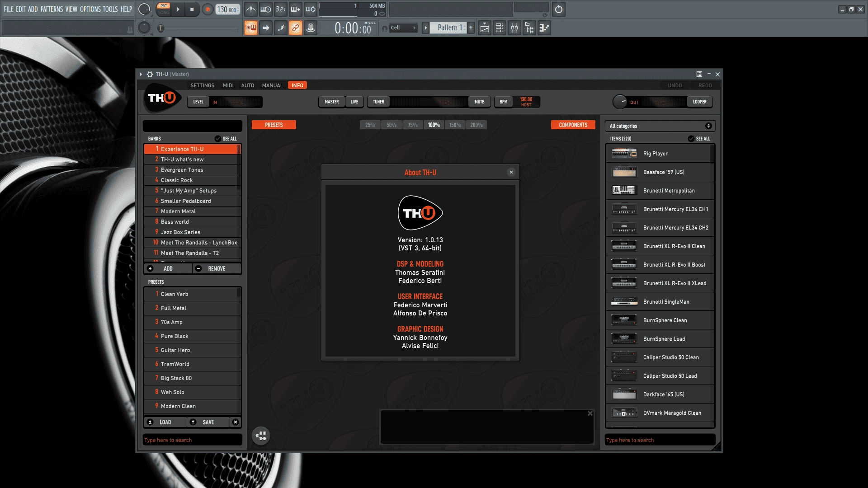Image resolution: width=868 pixels, height=488 pixels.
Task: Enable the TUNER
Action: [378, 102]
